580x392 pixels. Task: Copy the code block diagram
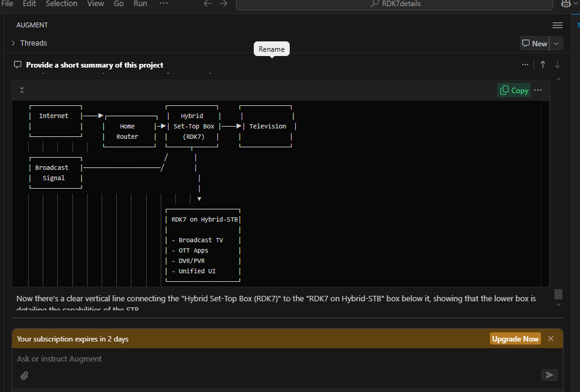tap(514, 90)
